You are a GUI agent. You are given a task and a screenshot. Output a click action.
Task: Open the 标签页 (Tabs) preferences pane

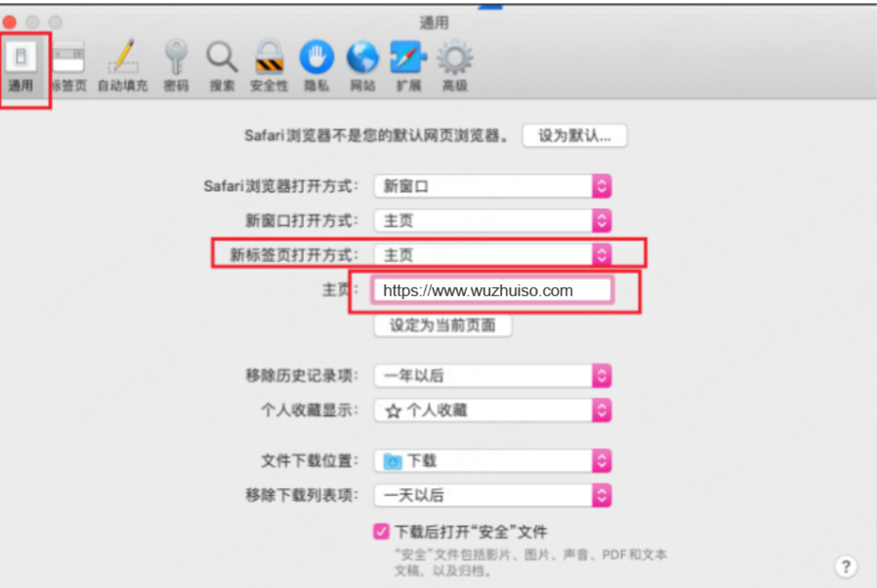(x=68, y=67)
